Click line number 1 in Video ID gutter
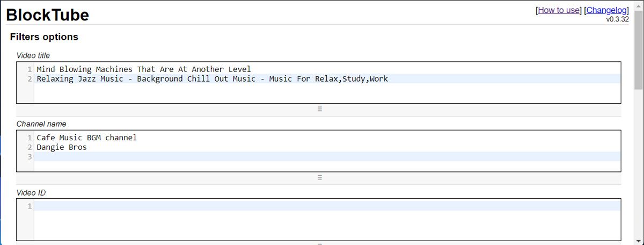Image resolution: width=644 pixels, height=245 pixels. (30, 206)
